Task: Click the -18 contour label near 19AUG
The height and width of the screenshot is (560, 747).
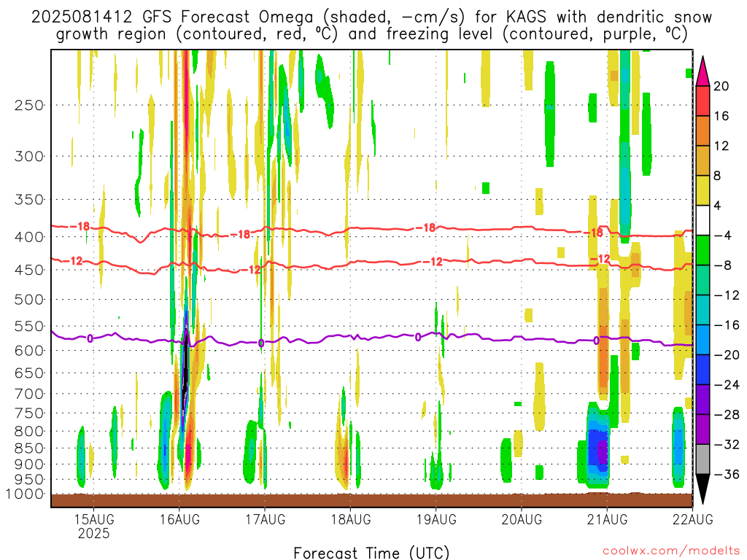Action: coord(425,227)
